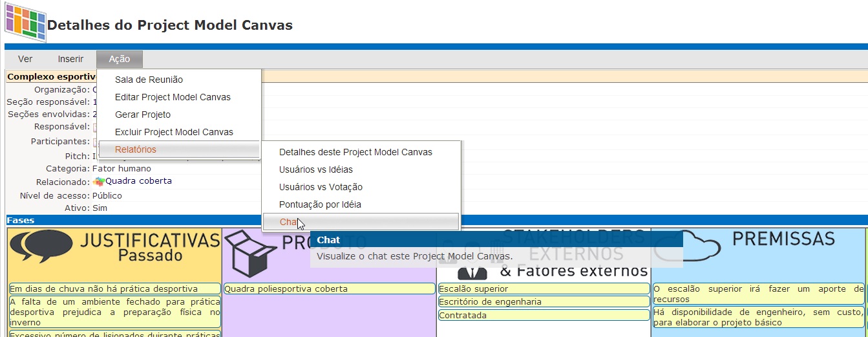The width and height of the screenshot is (868, 337).
Task: Select note 'Em dias de chuva não há prática desportiva'
Action: point(114,288)
